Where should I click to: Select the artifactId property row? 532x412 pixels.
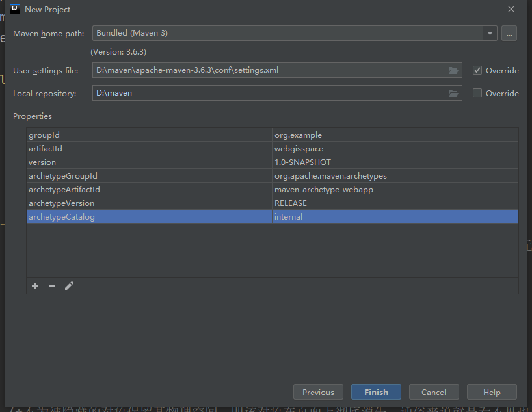coord(272,149)
